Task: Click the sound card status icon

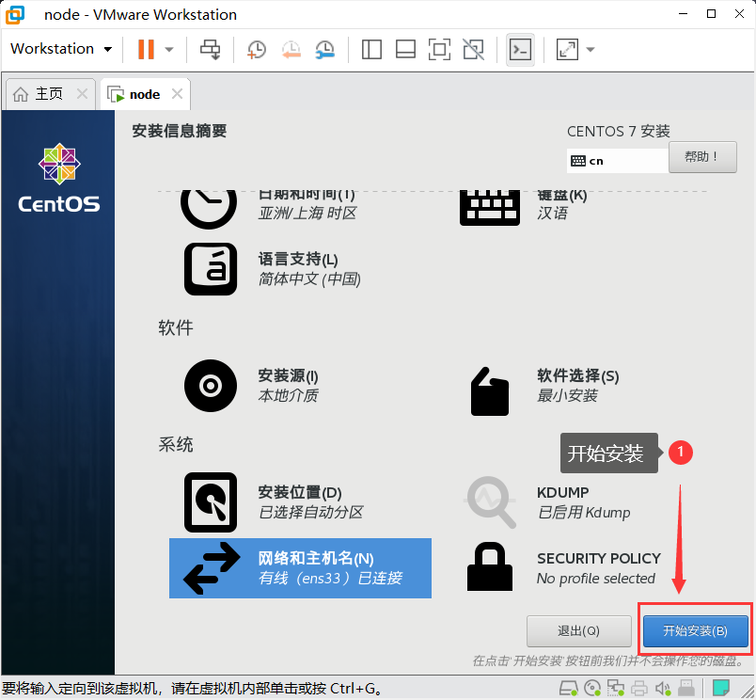Action: (663, 688)
